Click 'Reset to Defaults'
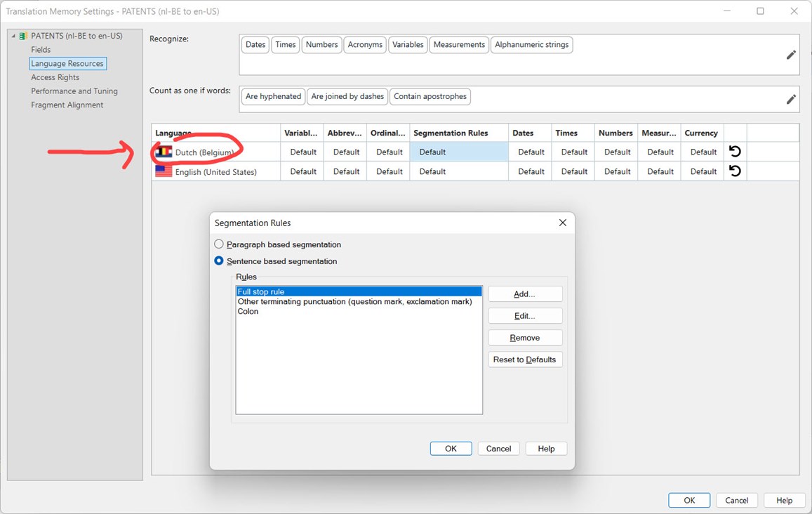 [524, 359]
